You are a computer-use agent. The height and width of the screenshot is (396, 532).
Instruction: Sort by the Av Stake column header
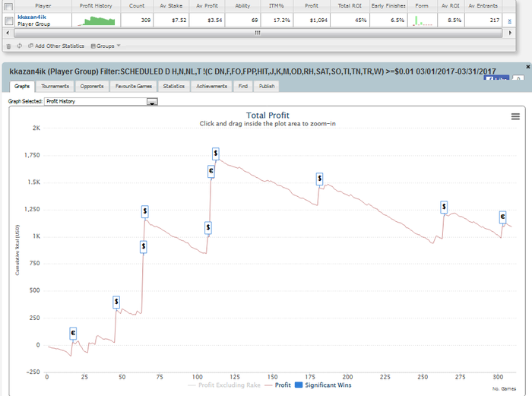(171, 6)
